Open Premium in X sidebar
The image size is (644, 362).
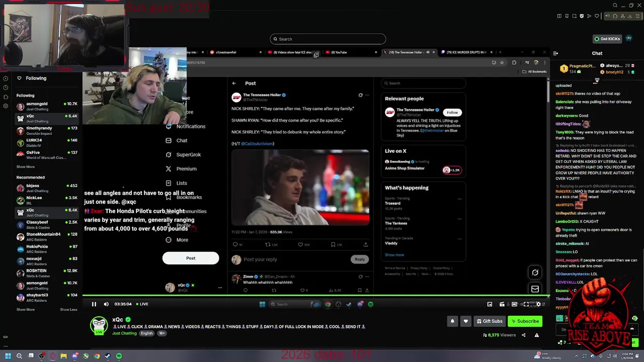coord(181,169)
